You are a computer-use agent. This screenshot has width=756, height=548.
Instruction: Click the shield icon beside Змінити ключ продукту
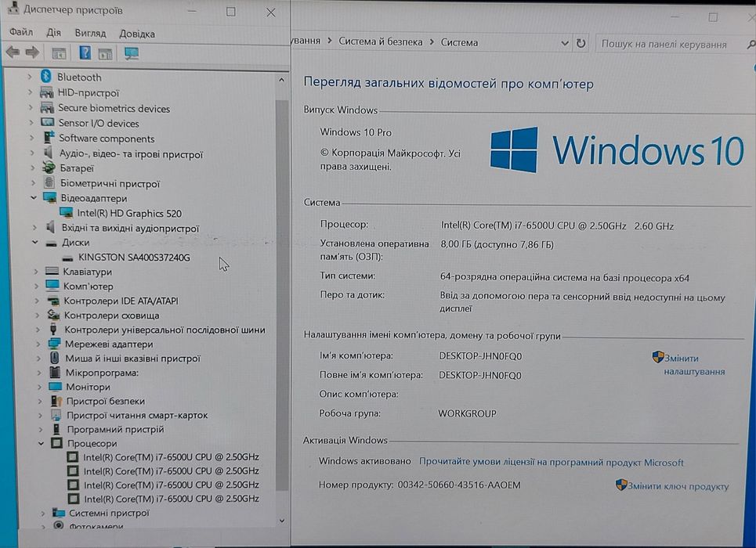tap(621, 485)
